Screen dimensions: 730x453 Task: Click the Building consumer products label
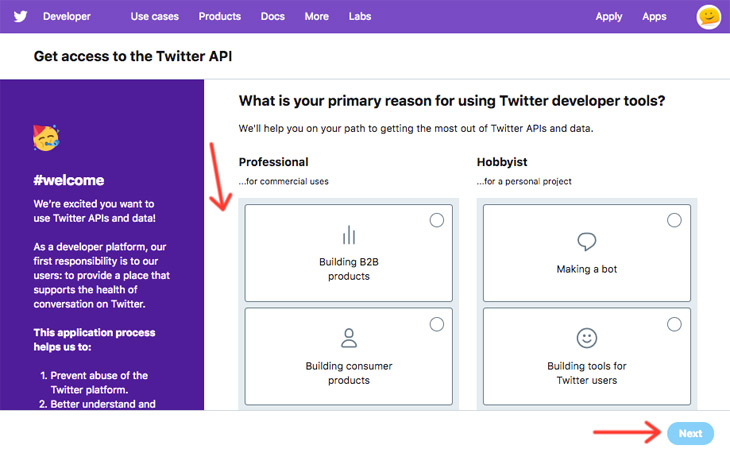click(349, 373)
